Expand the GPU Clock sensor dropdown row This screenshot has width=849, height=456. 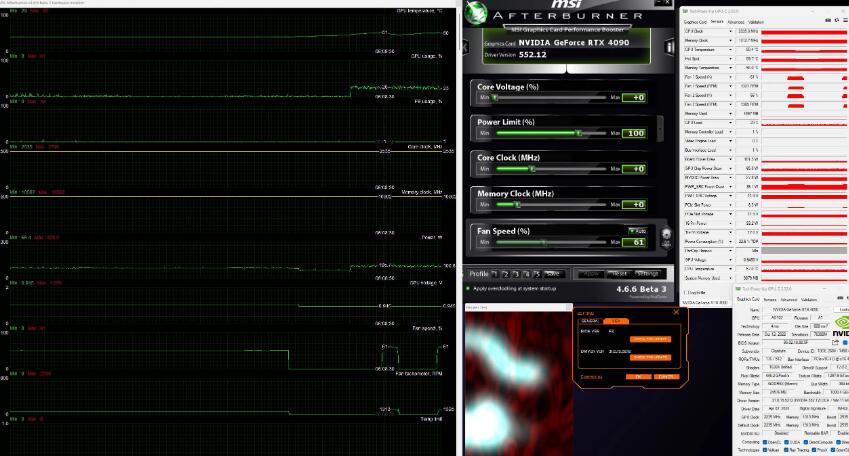[x=731, y=31]
